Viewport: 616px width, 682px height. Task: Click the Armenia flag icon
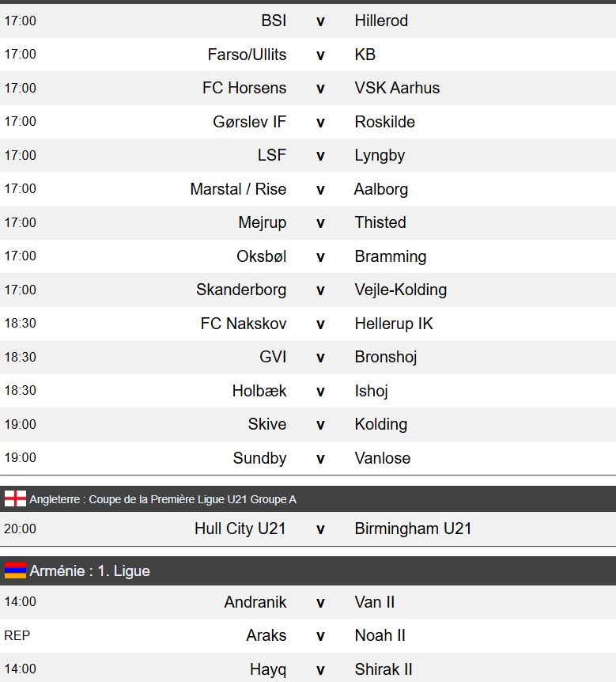pyautogui.click(x=15, y=570)
